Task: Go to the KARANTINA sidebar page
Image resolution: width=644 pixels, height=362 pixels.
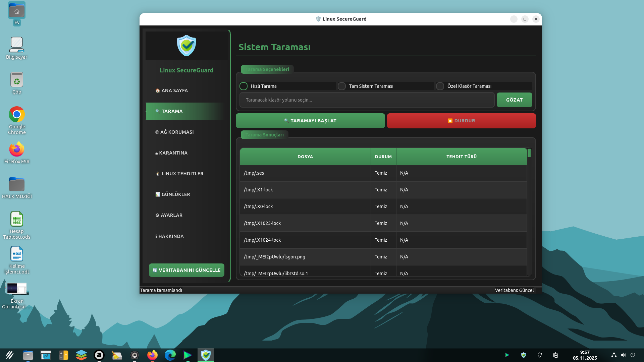Action: [x=173, y=153]
